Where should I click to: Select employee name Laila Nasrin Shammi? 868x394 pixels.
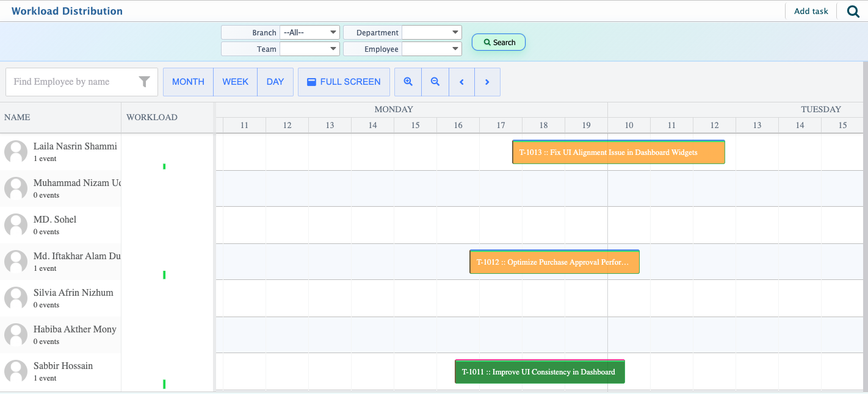tap(75, 146)
